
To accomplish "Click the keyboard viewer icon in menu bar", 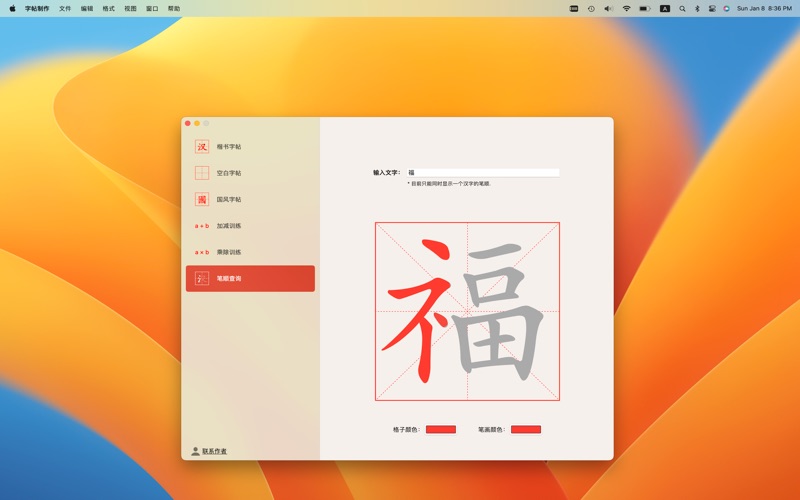I will tap(574, 8).
